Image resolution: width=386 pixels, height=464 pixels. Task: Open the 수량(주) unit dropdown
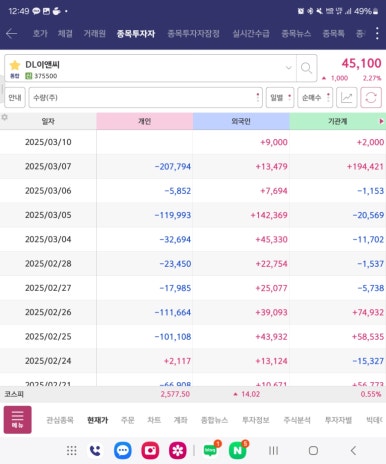[x=146, y=98]
